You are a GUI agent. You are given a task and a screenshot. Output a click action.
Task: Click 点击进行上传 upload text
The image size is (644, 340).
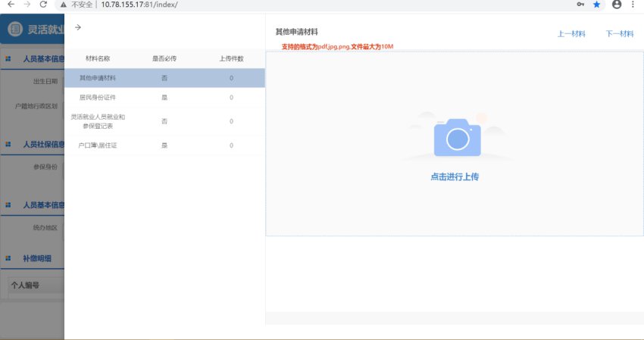click(455, 176)
